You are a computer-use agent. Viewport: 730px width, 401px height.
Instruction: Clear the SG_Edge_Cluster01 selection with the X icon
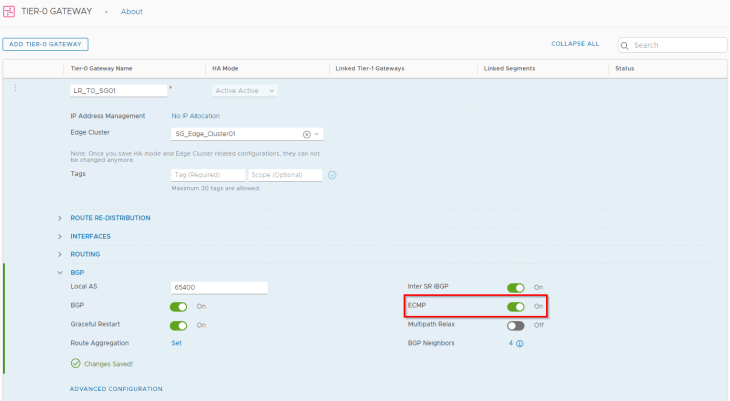point(307,134)
